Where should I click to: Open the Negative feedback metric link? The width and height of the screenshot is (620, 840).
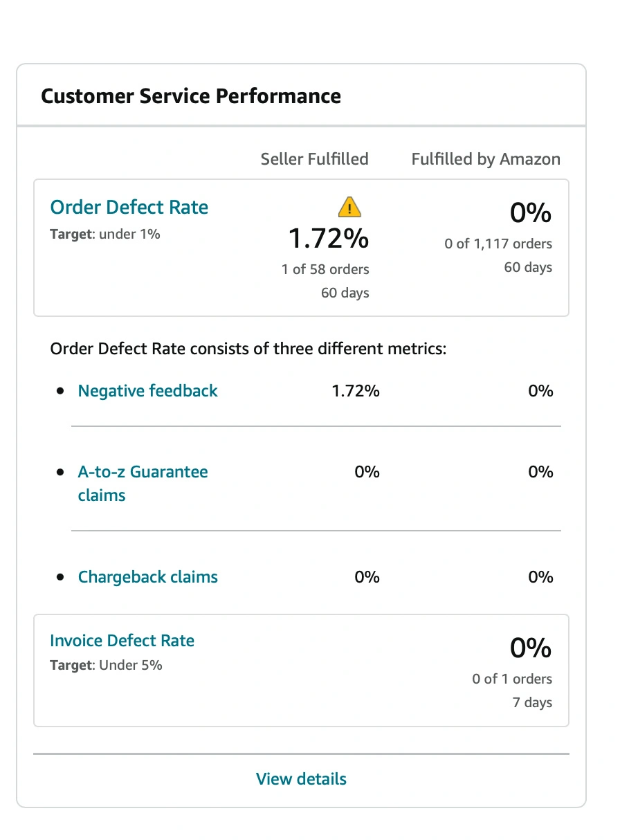click(147, 391)
